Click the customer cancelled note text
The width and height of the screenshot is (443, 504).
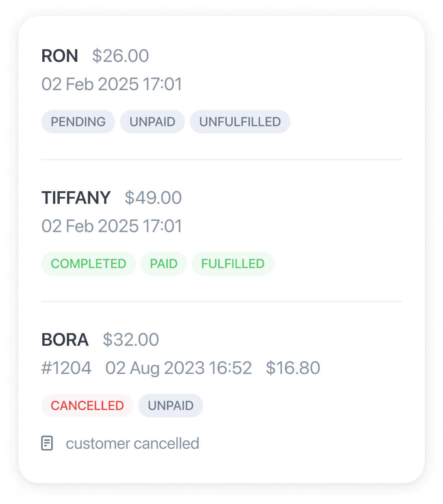(132, 443)
